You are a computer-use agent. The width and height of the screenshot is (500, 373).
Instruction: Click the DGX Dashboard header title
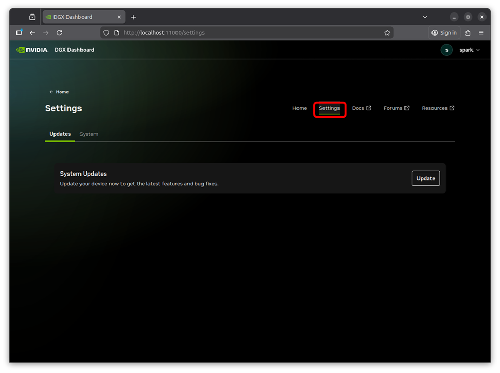[74, 50]
